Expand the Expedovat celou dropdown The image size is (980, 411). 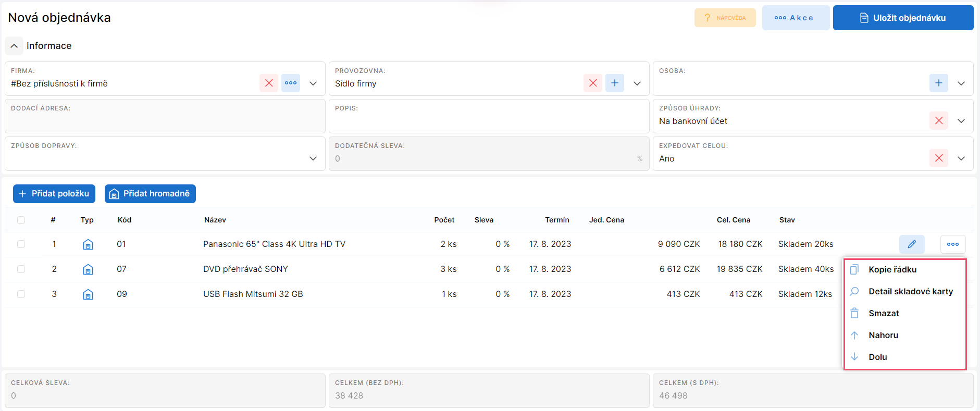click(961, 158)
